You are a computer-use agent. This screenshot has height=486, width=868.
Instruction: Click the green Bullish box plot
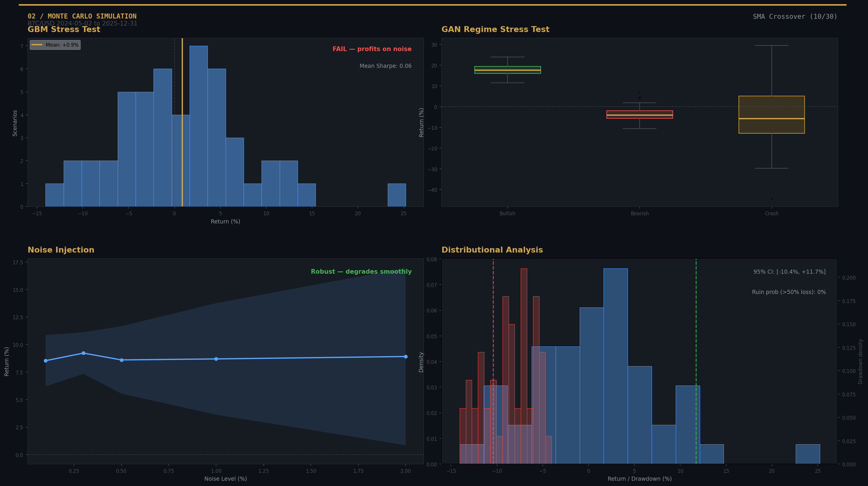click(x=508, y=70)
